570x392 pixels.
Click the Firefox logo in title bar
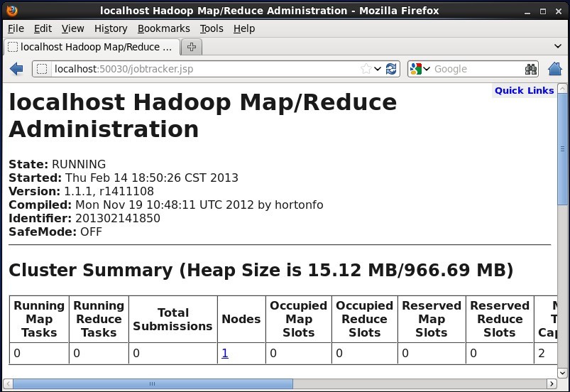click(12, 11)
